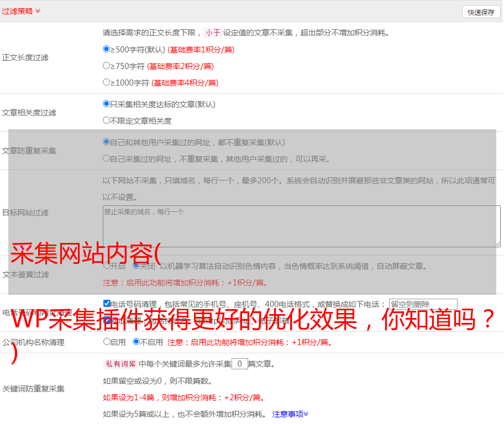Click the 目标网站过滤 row label
This screenshot has height=424, width=504.
pyautogui.click(x=25, y=213)
